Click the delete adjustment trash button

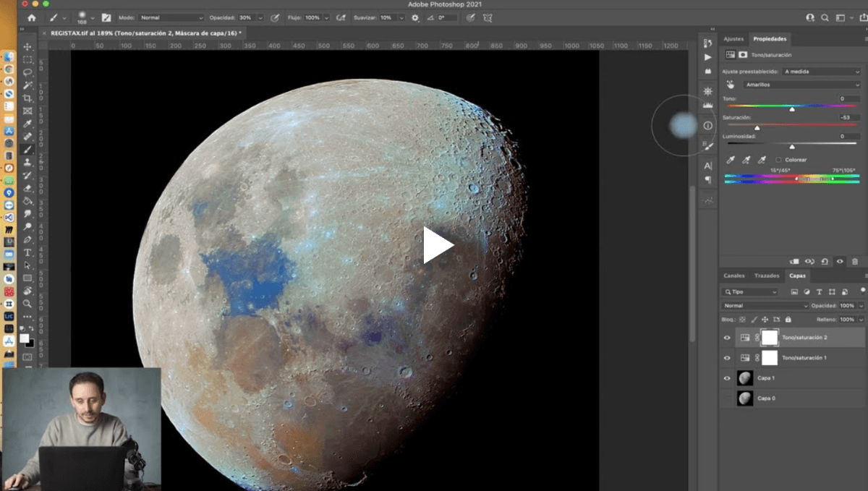[855, 262]
